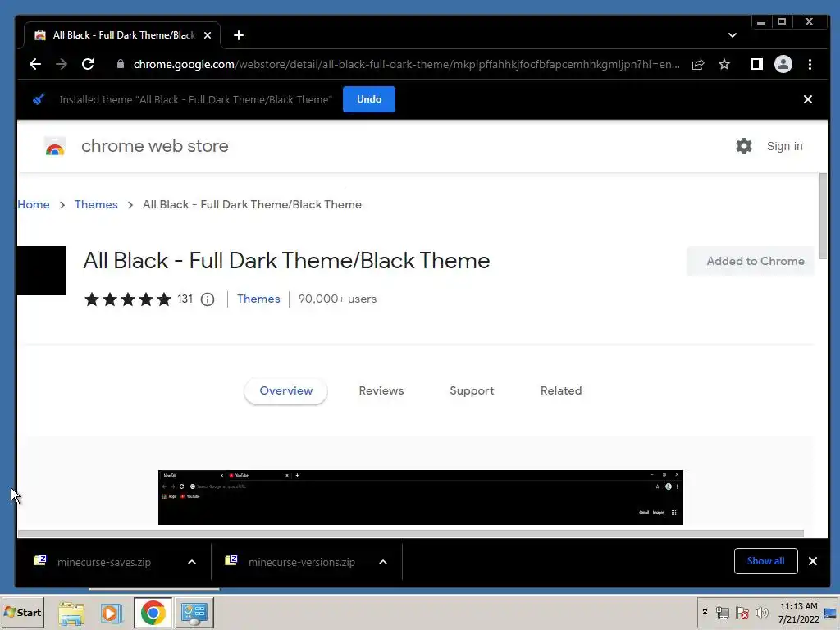
Task: Dismiss the installed theme infobar
Action: tap(808, 99)
